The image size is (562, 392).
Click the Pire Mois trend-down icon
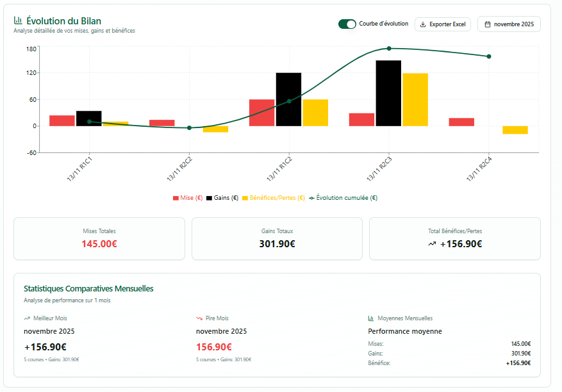click(199, 318)
